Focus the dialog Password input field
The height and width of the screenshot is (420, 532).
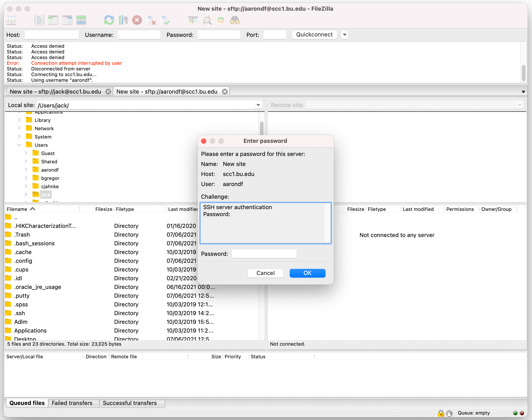(x=264, y=254)
